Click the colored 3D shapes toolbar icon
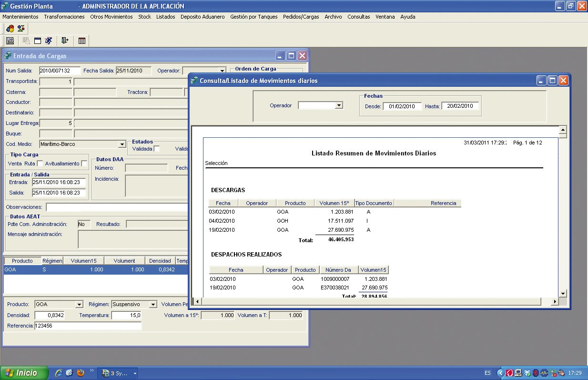Viewport: 588px width, 380px height. click(x=10, y=28)
